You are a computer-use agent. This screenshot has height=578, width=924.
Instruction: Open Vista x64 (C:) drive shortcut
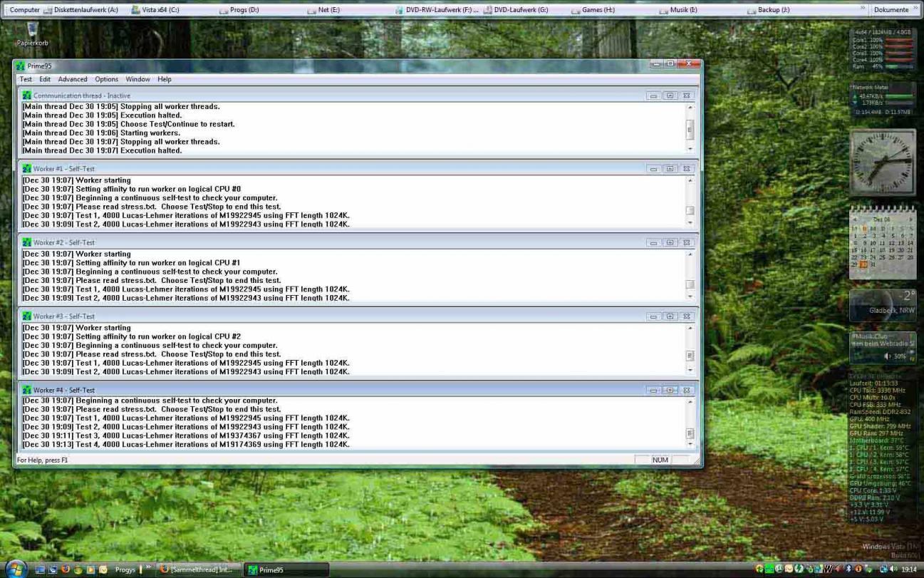tap(155, 10)
